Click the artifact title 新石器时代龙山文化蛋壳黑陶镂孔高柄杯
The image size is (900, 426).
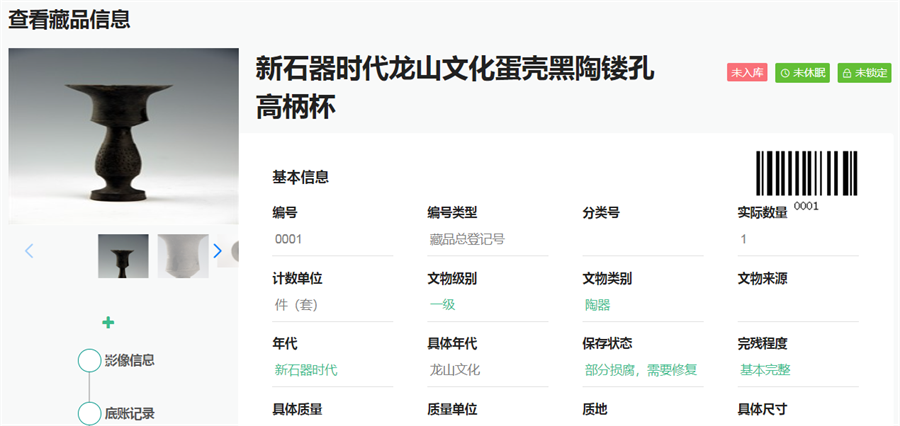[x=455, y=88]
